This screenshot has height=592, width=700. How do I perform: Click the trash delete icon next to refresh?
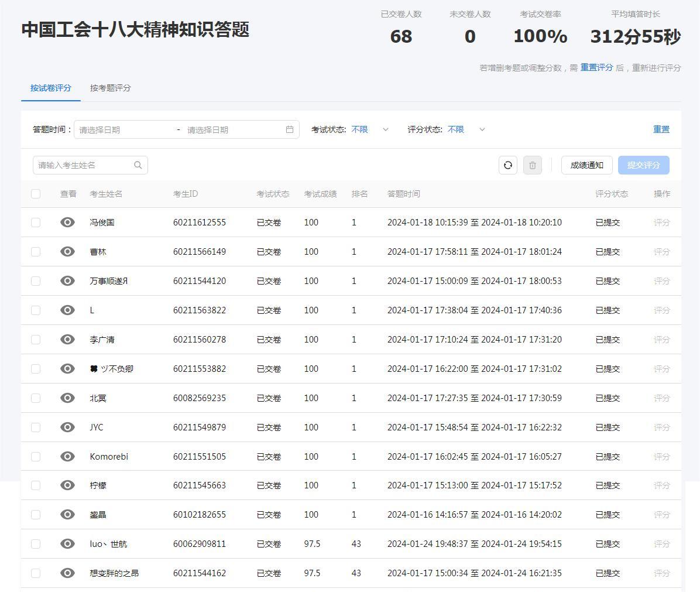pos(532,165)
